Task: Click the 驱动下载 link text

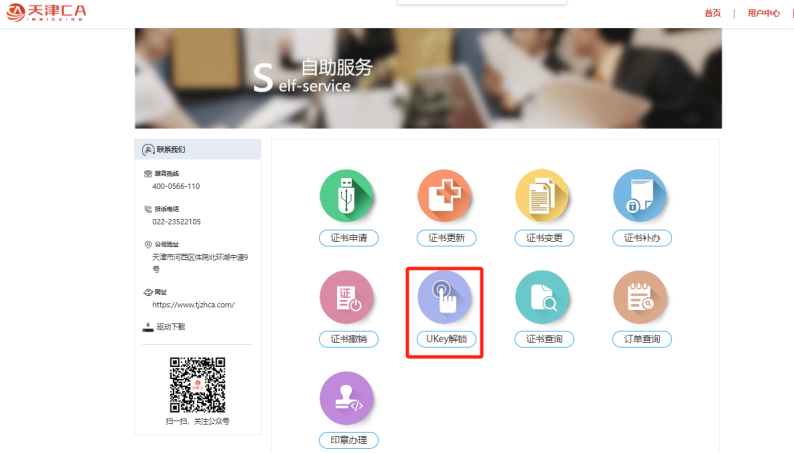Action: point(171,327)
